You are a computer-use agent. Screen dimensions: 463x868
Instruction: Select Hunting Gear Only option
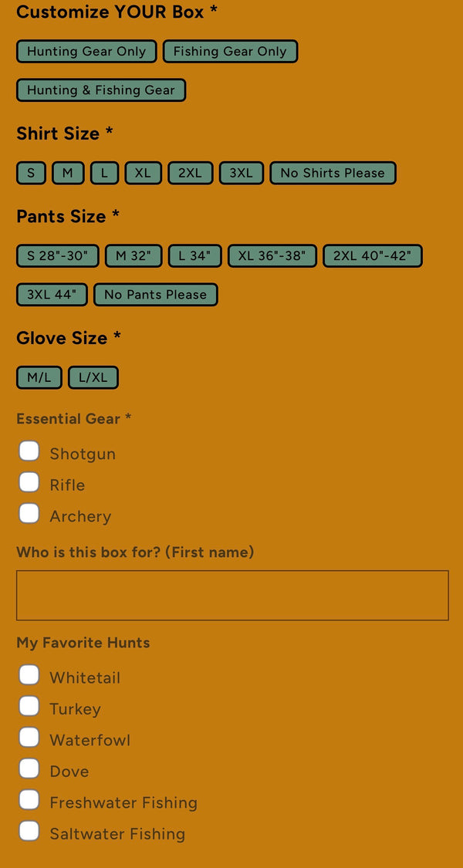pyautogui.click(x=86, y=52)
